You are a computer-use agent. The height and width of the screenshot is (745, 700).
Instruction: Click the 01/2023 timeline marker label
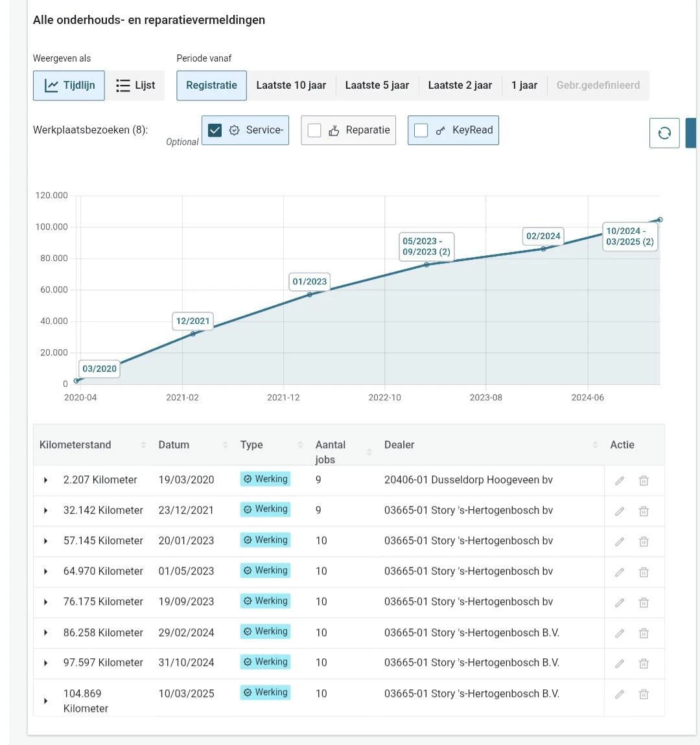coord(309,281)
